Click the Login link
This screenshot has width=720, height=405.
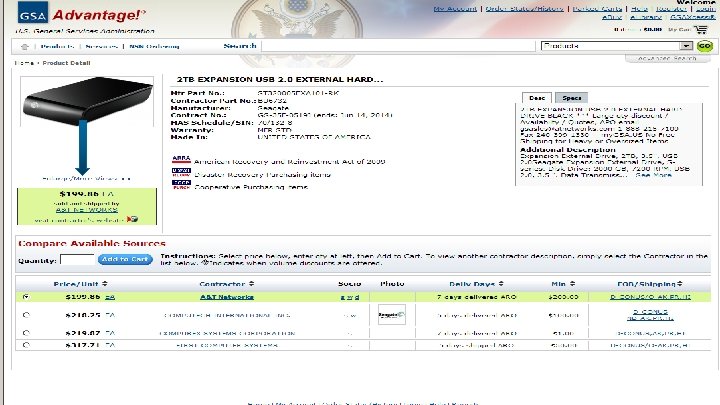pyautogui.click(x=705, y=9)
